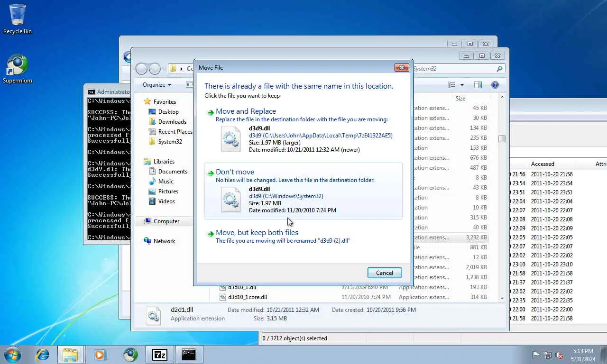Click the Explorer back navigation button

point(141,69)
